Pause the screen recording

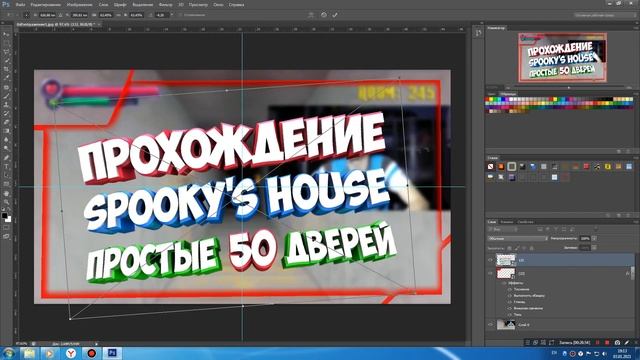pos(598,342)
